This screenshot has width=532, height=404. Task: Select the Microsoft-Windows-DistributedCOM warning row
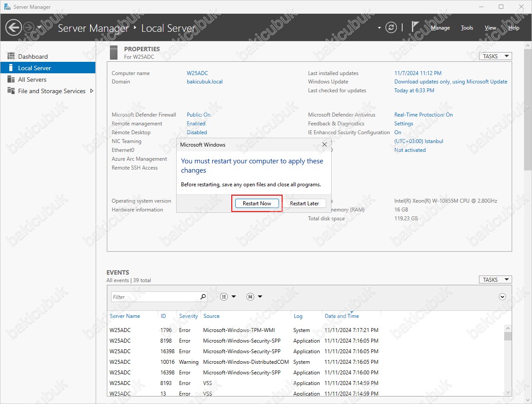coord(306,362)
